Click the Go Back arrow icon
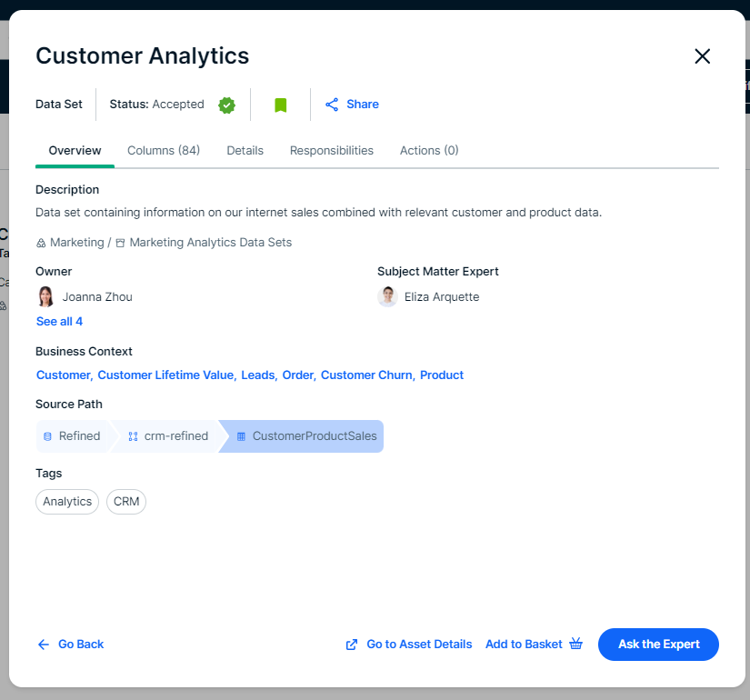 coord(44,645)
